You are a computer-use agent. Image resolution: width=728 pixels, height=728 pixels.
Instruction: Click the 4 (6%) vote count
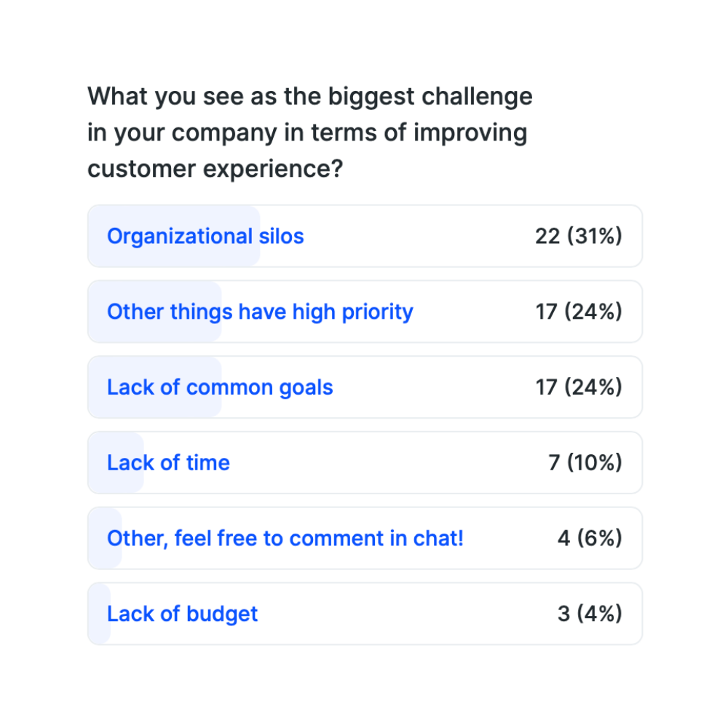pyautogui.click(x=590, y=538)
